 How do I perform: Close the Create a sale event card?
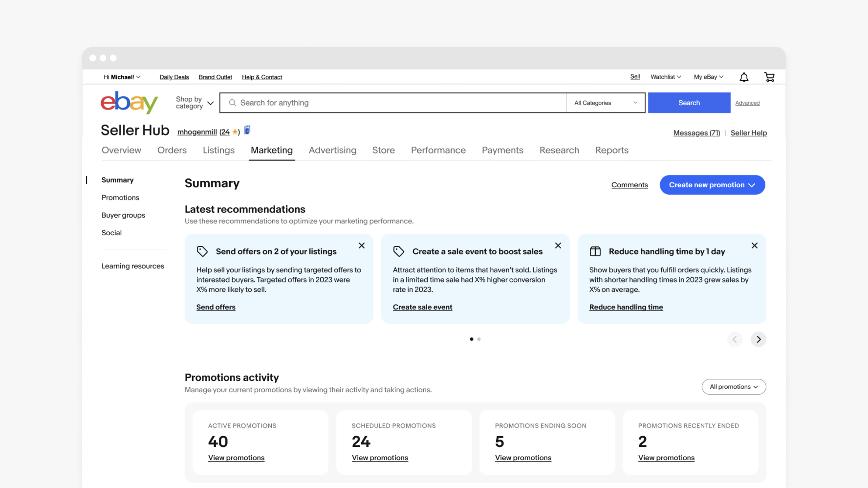pyautogui.click(x=558, y=245)
